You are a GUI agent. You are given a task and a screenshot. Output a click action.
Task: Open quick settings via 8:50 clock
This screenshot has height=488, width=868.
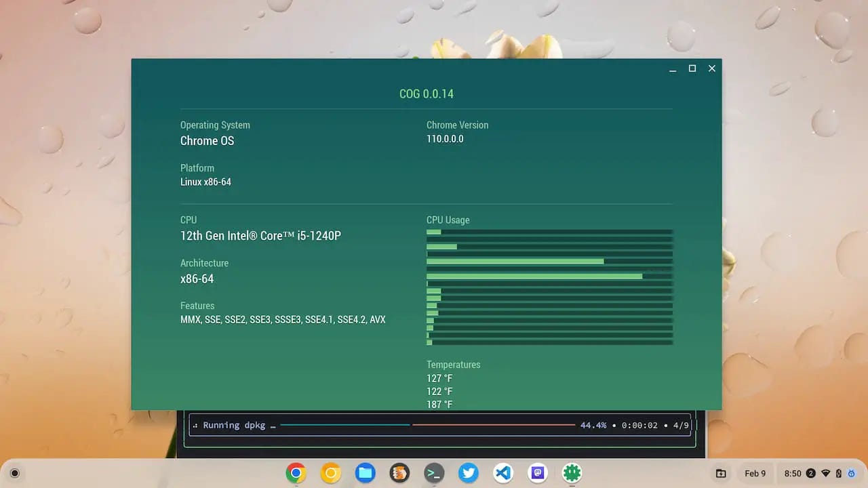[x=793, y=473]
